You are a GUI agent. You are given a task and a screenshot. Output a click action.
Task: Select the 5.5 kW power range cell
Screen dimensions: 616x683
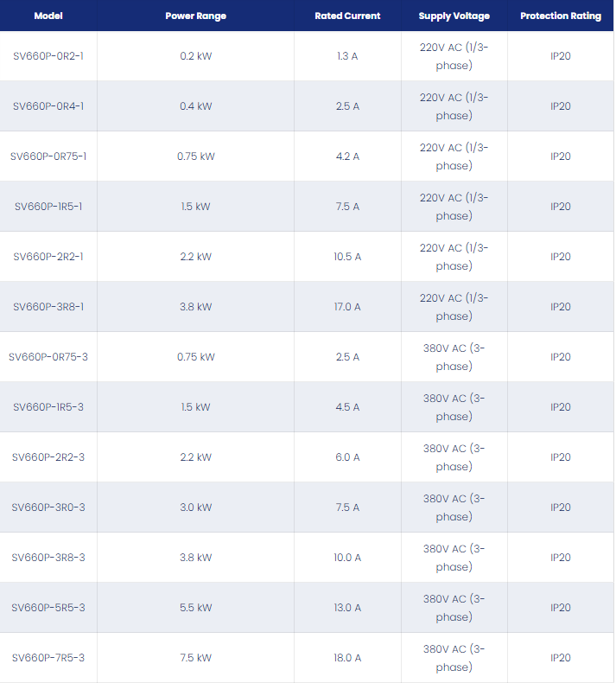(x=195, y=607)
